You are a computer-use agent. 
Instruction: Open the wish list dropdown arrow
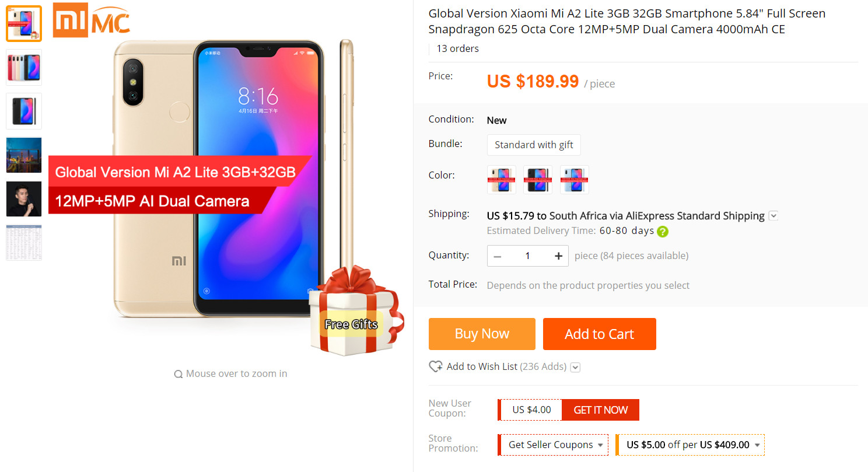pos(576,367)
